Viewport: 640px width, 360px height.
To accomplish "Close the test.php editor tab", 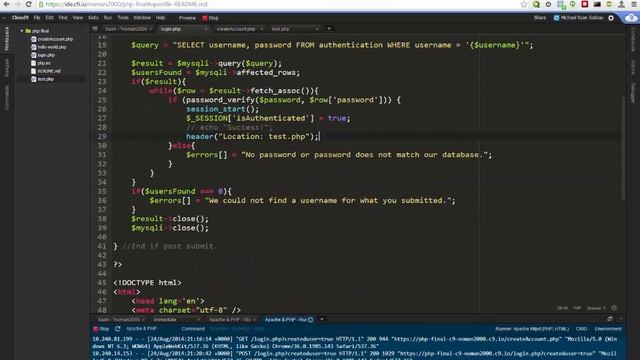I will tap(317, 29).
